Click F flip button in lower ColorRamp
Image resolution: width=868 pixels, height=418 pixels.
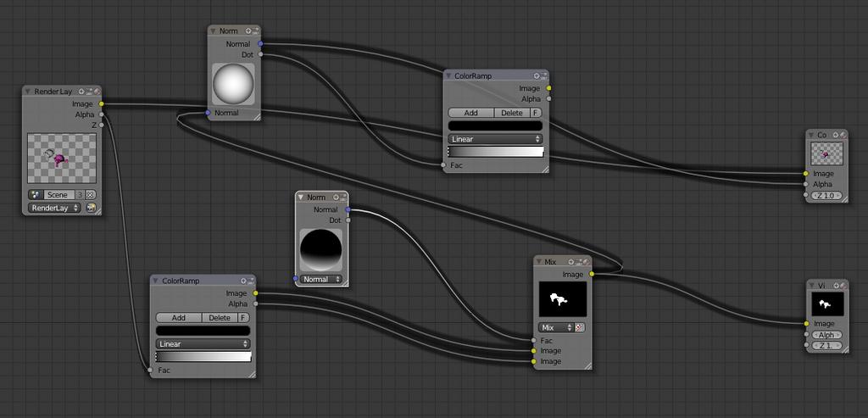[243, 318]
